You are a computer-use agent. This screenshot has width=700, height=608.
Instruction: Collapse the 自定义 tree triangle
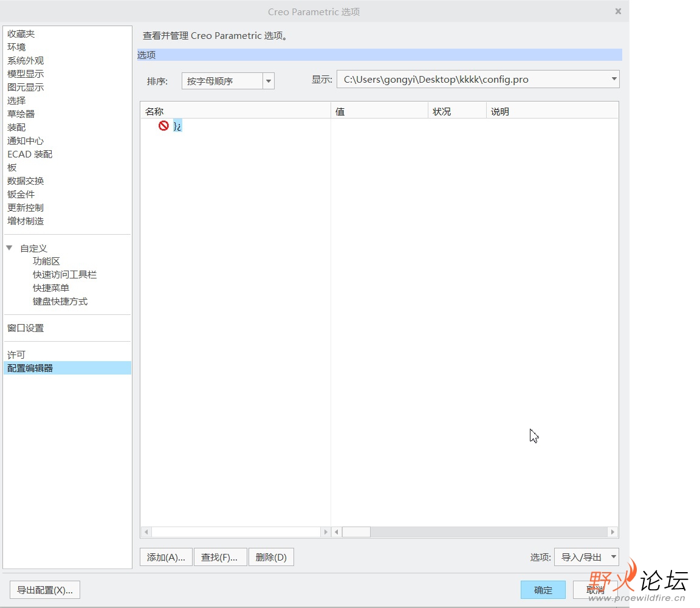(9, 247)
